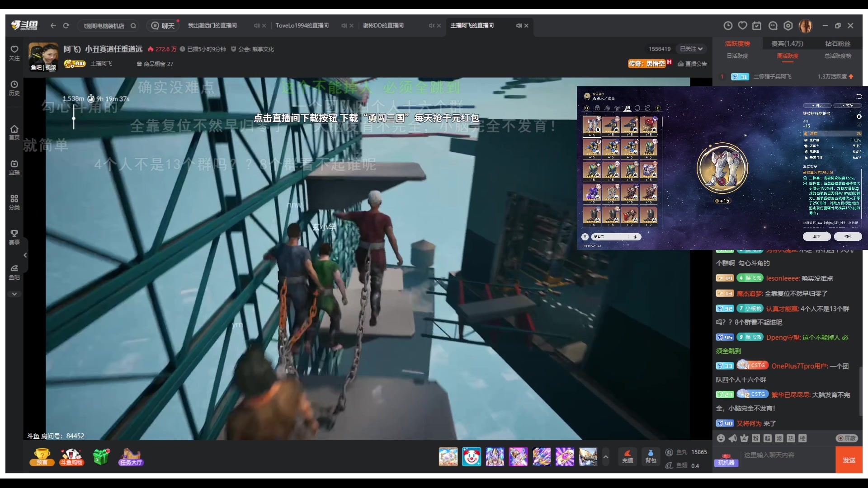
Task: Open green gift box icon below video
Action: (x=101, y=457)
